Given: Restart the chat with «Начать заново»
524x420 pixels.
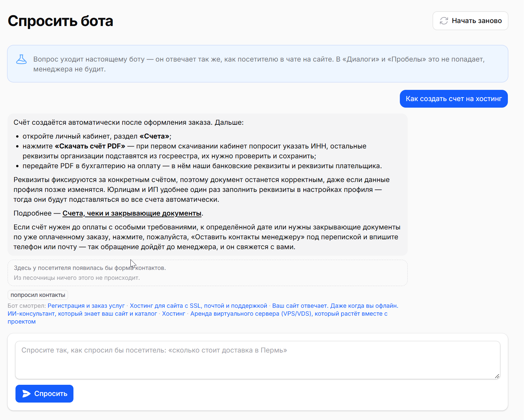Looking at the screenshot, I should pyautogui.click(x=470, y=21).
